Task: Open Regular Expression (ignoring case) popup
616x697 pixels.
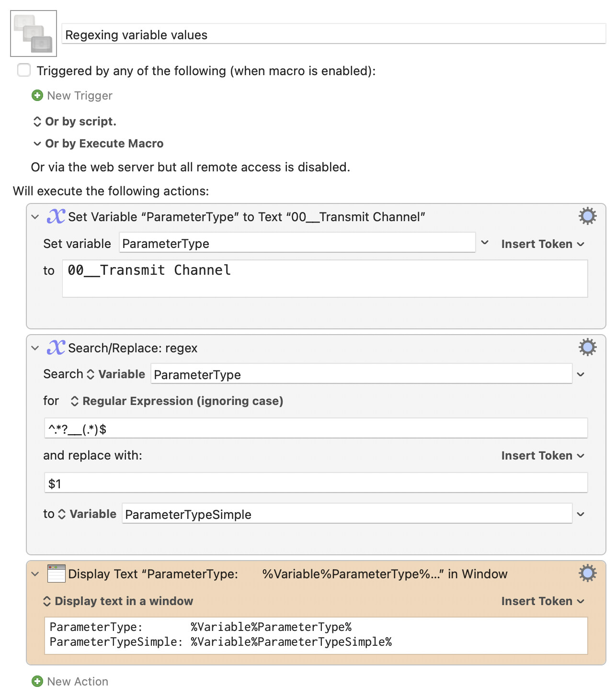Action: (177, 401)
